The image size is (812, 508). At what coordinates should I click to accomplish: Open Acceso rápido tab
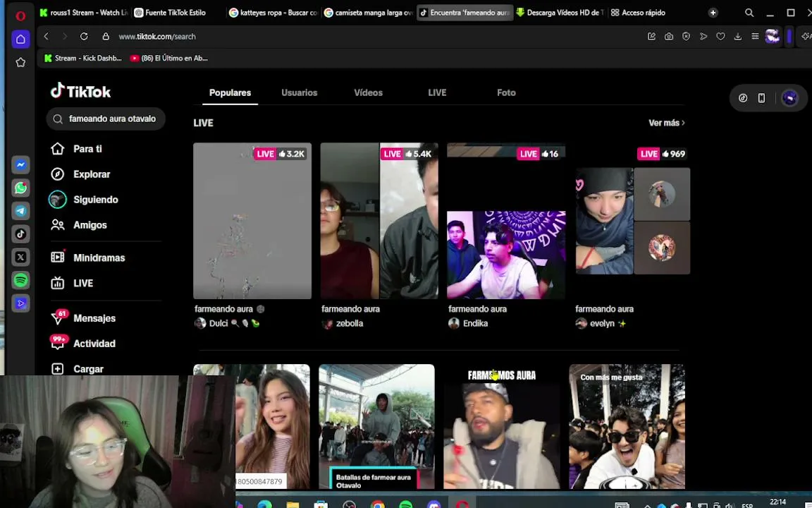[638, 13]
